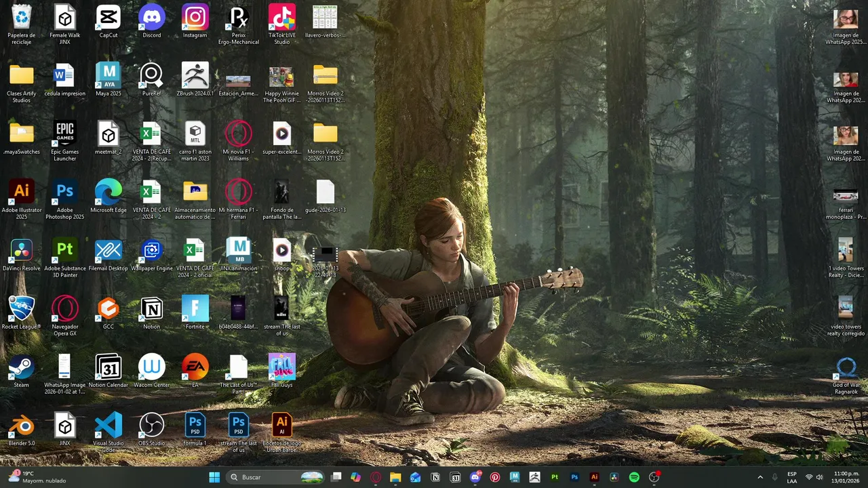Open the Filemail Desktop shortcut

pos(108,255)
